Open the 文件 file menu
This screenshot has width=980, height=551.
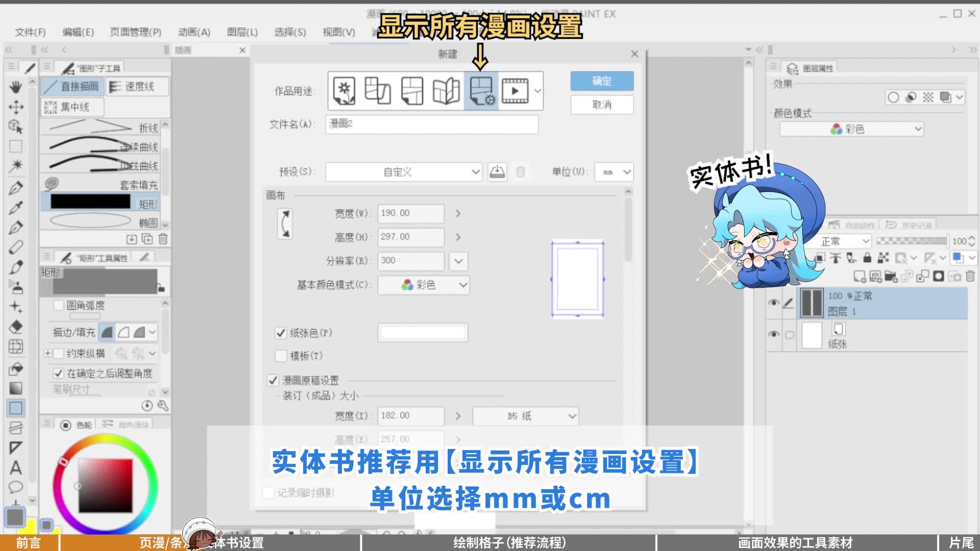[30, 32]
